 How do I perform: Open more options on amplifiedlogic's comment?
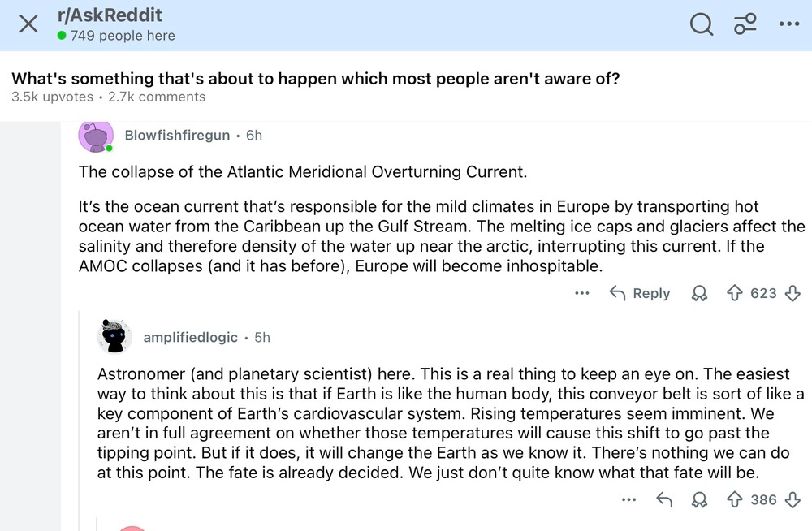(x=628, y=500)
